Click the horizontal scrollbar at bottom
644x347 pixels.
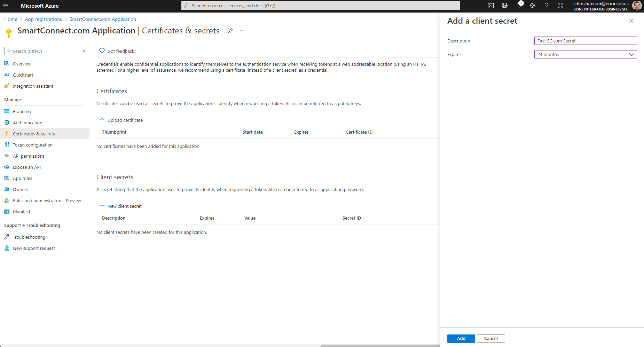(x=380, y=346)
